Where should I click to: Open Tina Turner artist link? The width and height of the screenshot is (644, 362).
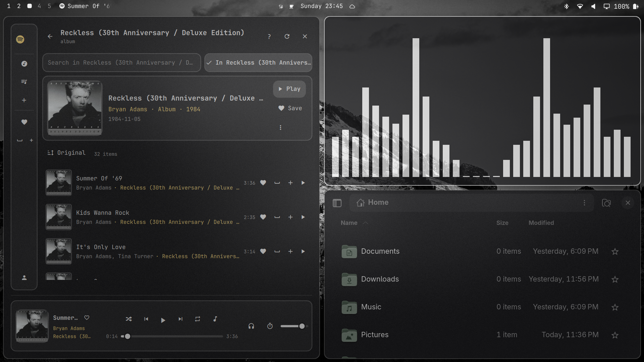136,256
